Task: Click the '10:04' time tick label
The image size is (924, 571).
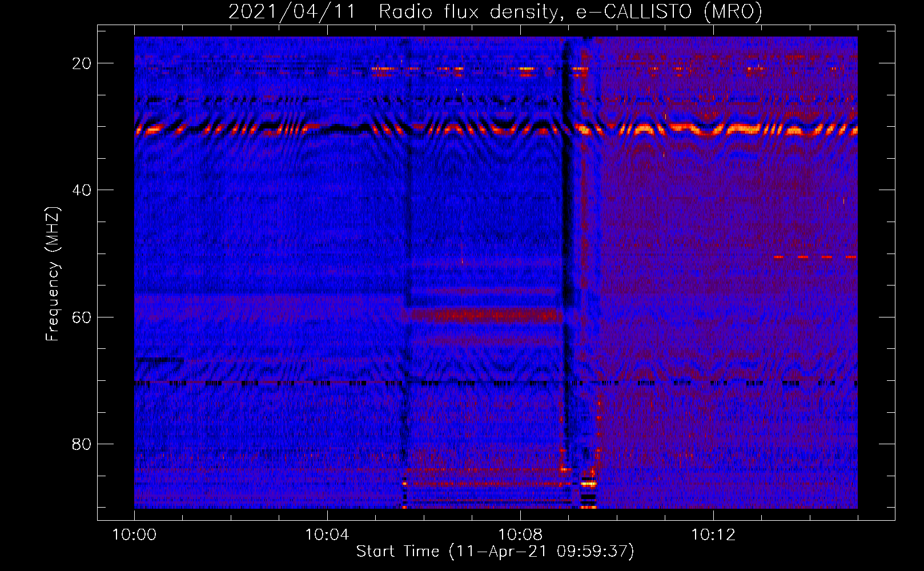Action: (327, 535)
